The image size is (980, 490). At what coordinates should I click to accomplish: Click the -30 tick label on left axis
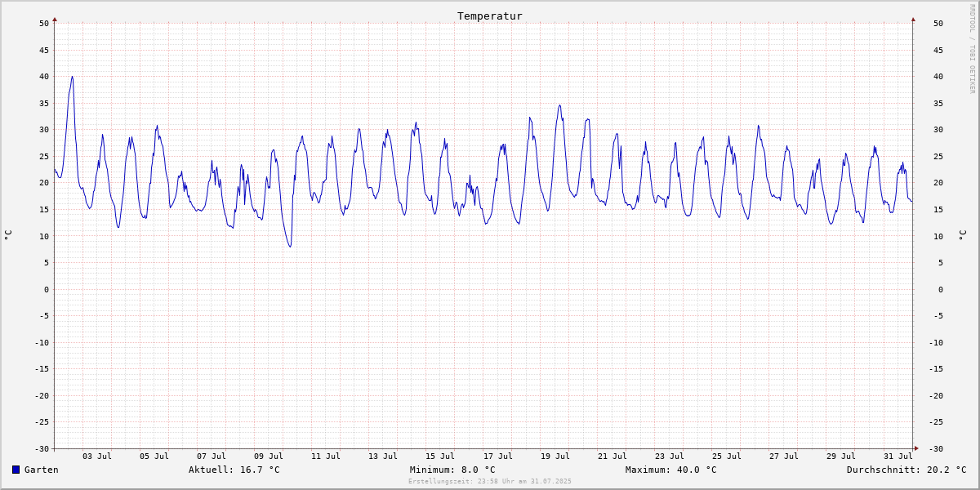(41, 448)
